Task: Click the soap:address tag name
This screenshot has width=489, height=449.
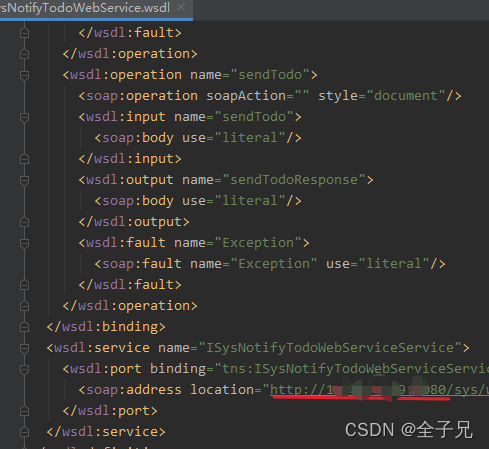Action: (x=134, y=390)
